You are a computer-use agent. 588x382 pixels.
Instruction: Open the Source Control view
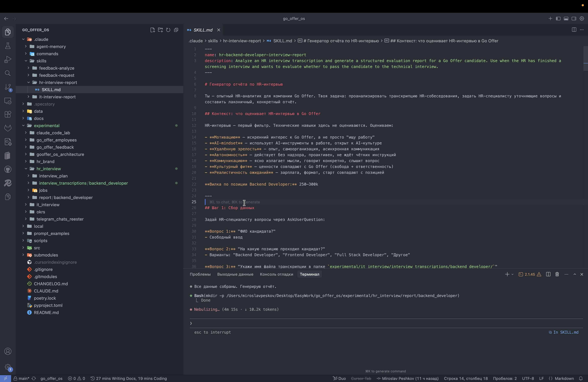(8, 87)
